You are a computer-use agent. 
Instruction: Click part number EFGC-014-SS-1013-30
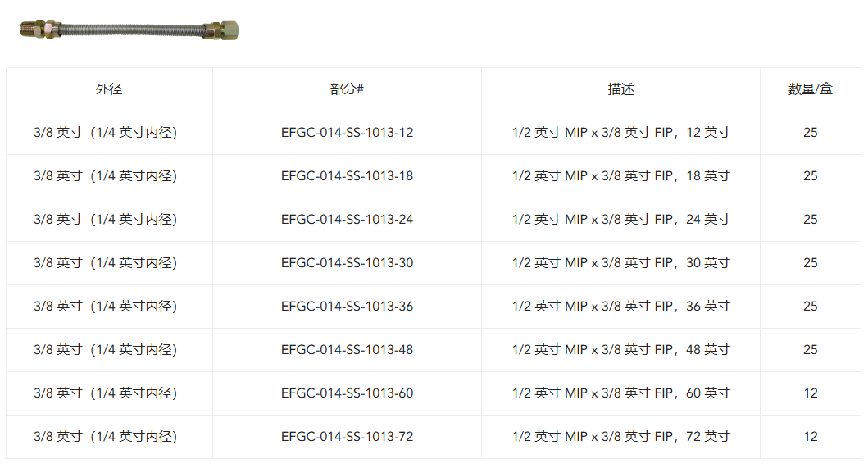click(x=347, y=263)
